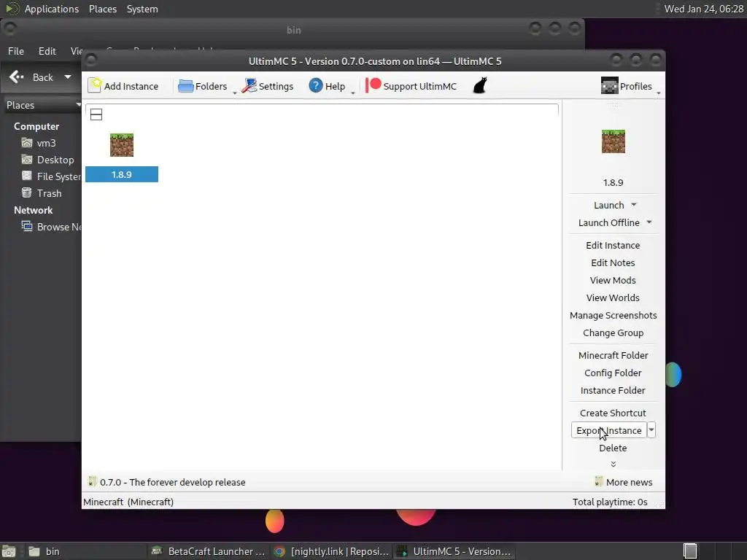The width and height of the screenshot is (747, 560).
Task: Click the clock in top panel
Action: (703, 9)
